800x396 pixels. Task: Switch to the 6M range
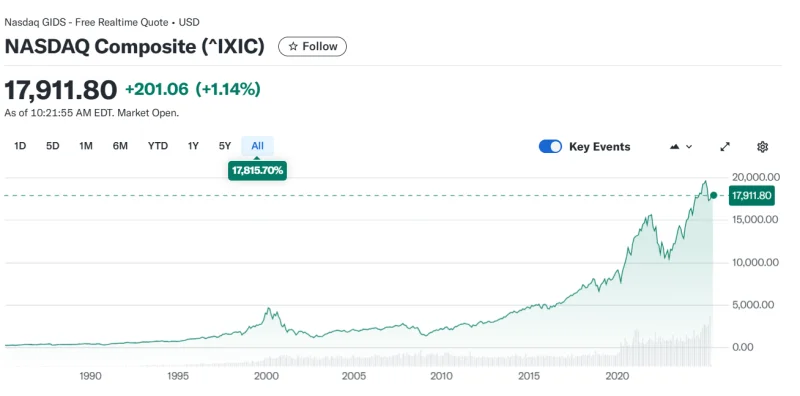coord(120,146)
